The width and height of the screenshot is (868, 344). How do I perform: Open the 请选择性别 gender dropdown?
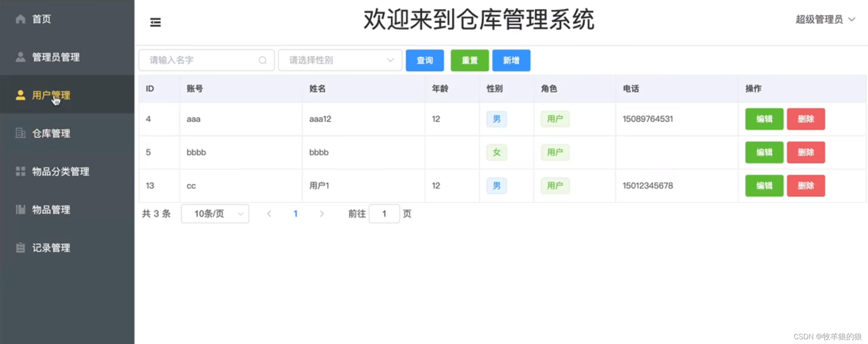(x=340, y=60)
